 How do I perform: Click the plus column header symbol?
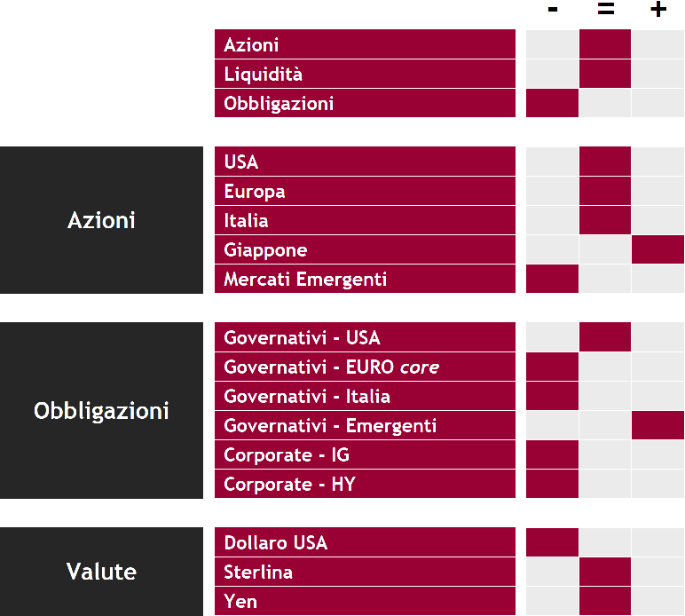click(658, 10)
